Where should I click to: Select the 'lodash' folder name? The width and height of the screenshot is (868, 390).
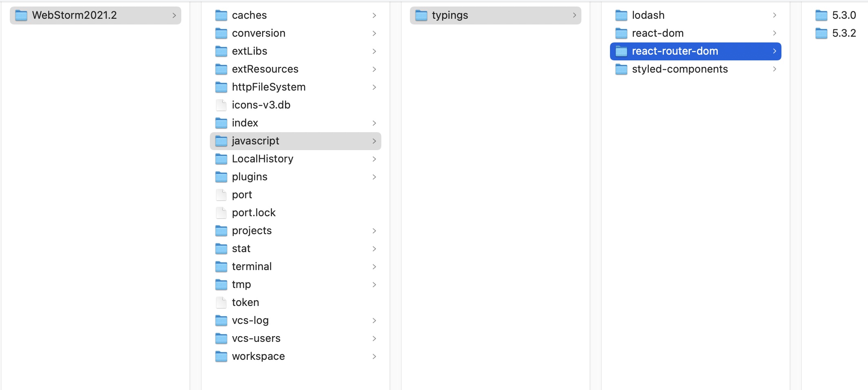[x=648, y=16]
